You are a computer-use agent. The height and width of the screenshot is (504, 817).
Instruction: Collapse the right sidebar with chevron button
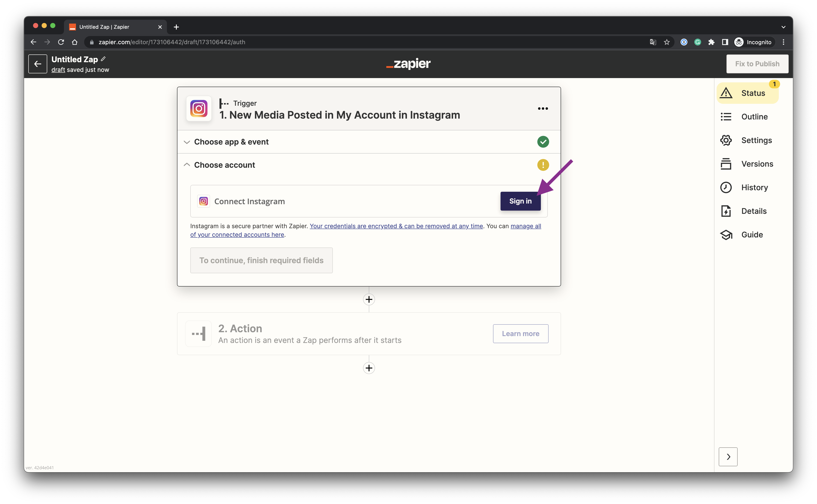click(728, 457)
